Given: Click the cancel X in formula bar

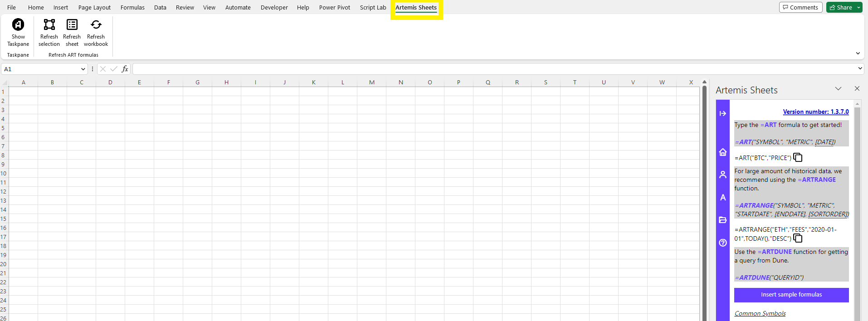Looking at the screenshot, I should pos(103,69).
